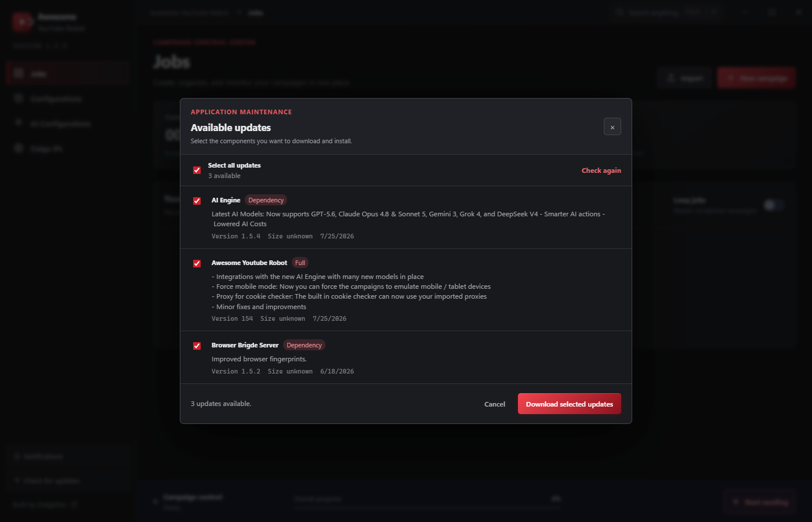
Task: Uncheck the AI Engine update
Action: (x=197, y=201)
